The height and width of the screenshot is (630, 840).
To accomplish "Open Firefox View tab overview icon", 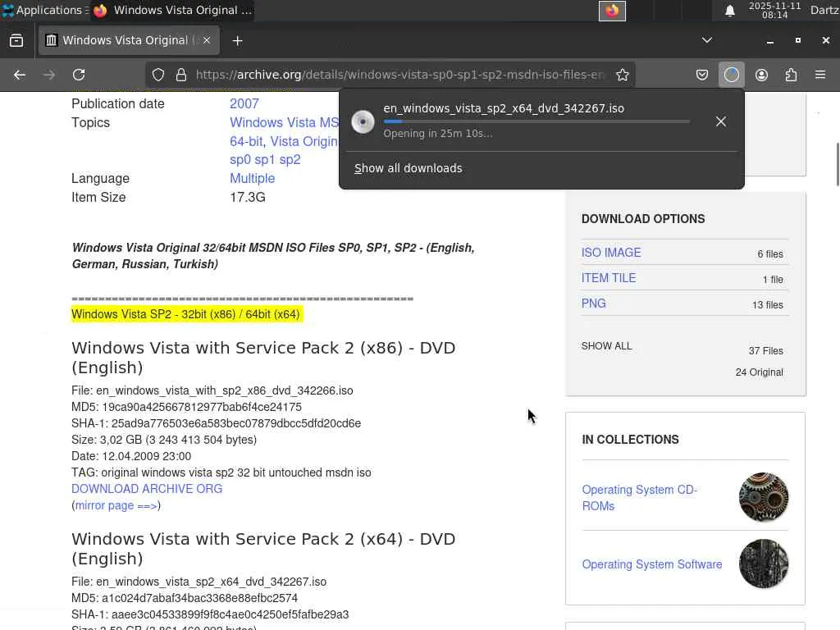I will coord(16,41).
